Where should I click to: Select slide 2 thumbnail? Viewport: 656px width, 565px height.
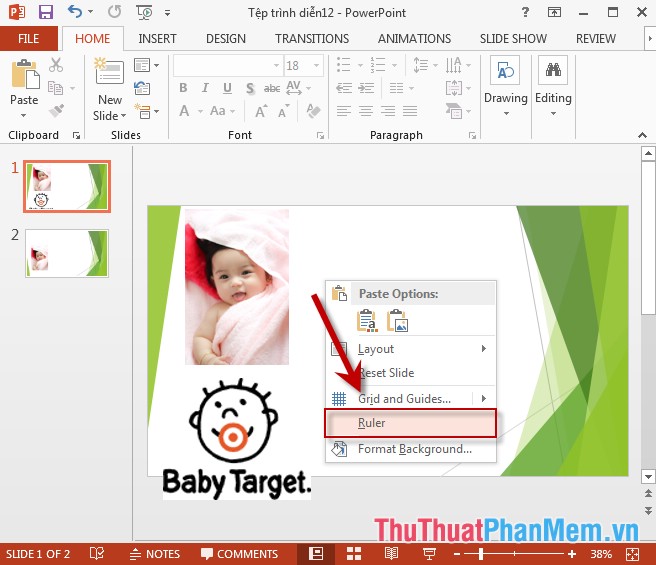click(x=67, y=253)
